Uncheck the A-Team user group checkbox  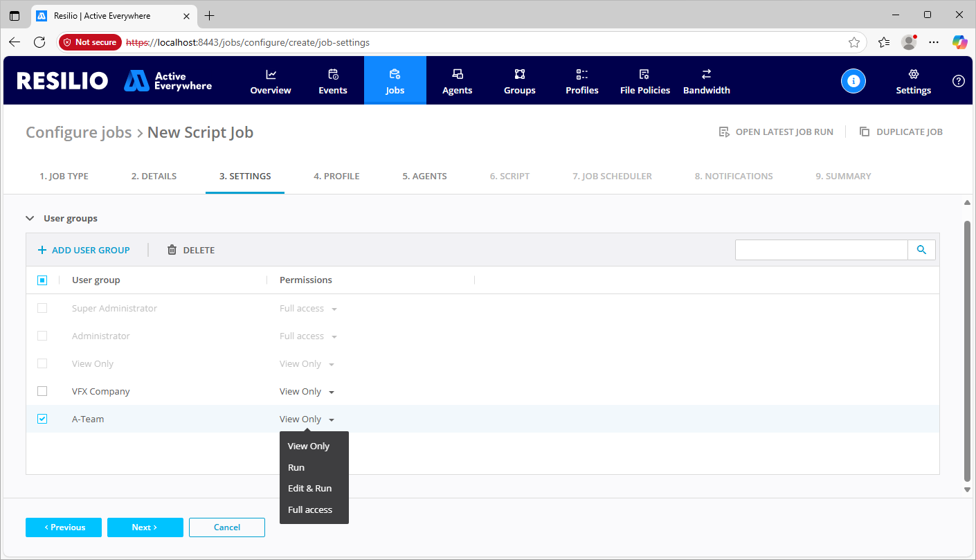pos(42,419)
